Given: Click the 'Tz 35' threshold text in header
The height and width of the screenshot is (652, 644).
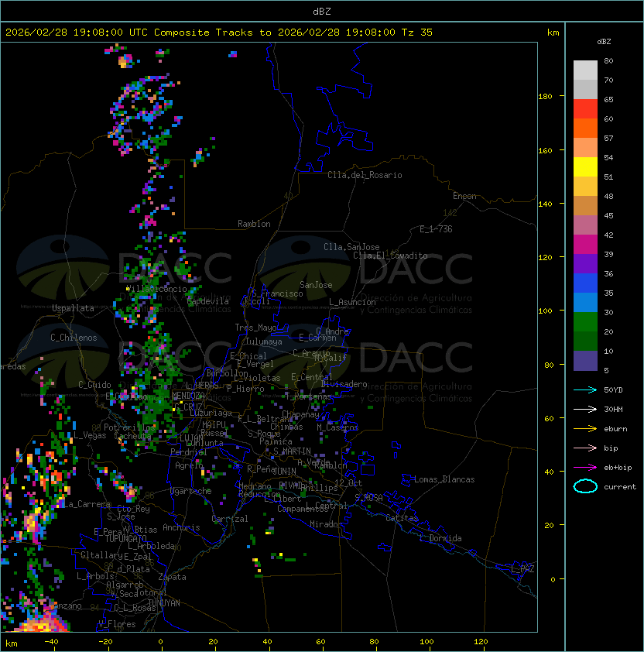Looking at the screenshot, I should [x=417, y=33].
